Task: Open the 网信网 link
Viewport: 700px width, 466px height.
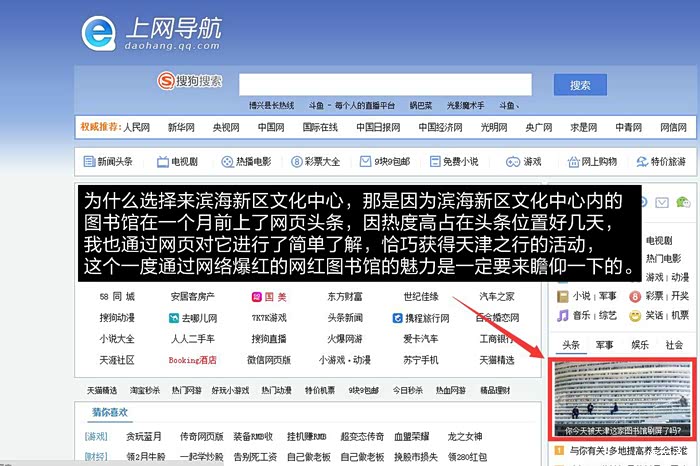Action: 673,127
